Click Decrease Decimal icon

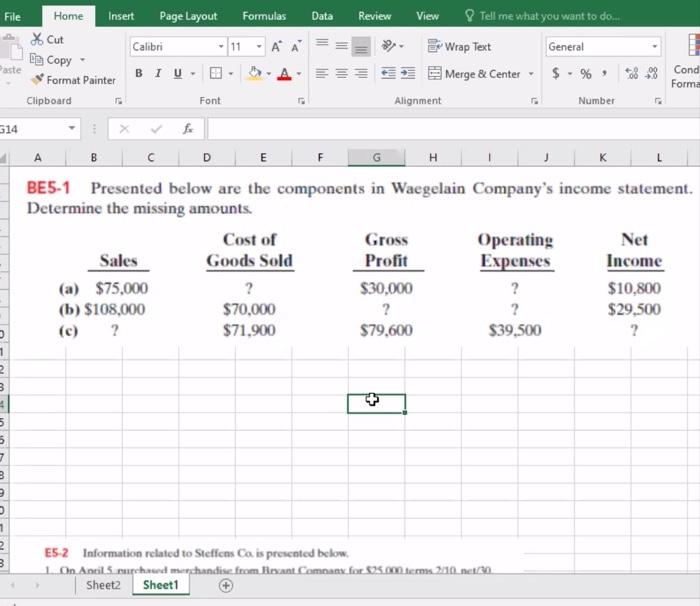(x=651, y=73)
